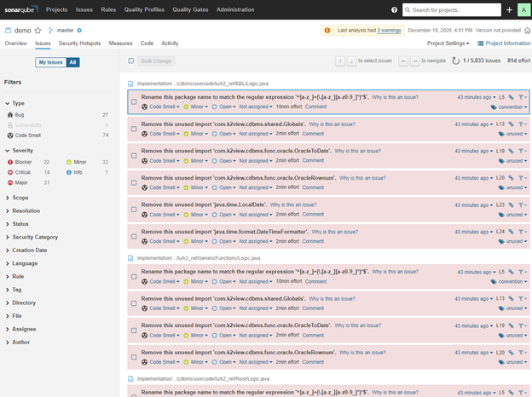Screen dimensions: 532x397
Task: Open the Project Settings dropdown
Action: (x=448, y=43)
